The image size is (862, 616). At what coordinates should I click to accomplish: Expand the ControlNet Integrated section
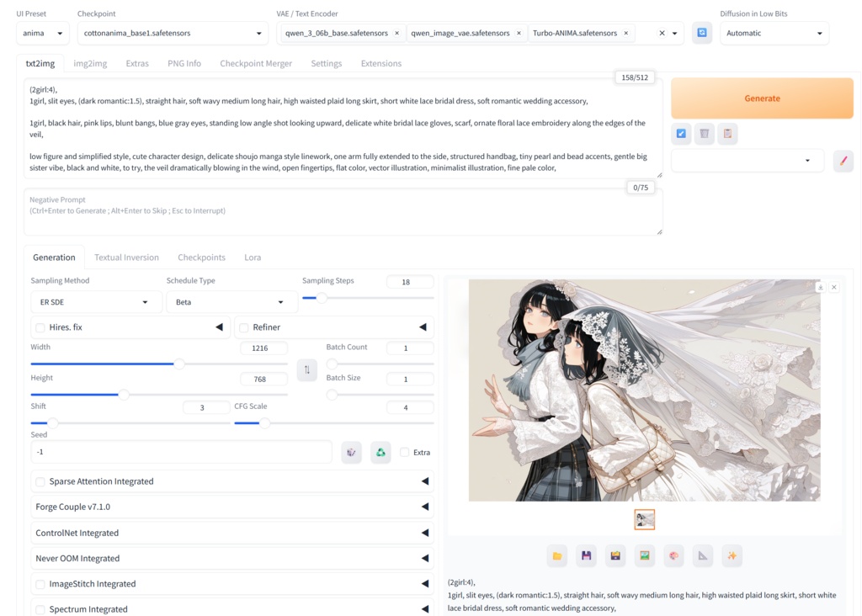[232, 533]
